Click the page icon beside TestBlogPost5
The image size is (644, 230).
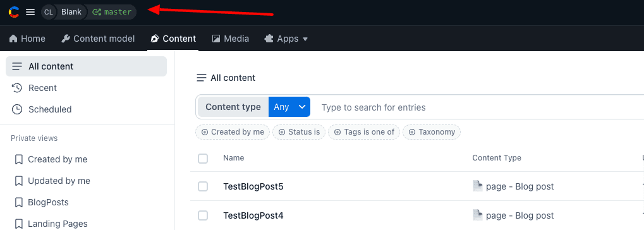point(477,186)
